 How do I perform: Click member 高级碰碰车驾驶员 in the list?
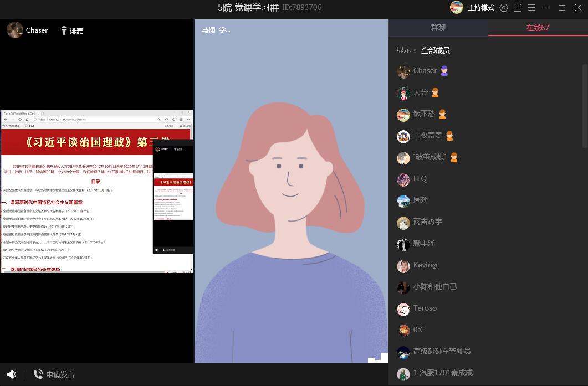tap(442, 351)
